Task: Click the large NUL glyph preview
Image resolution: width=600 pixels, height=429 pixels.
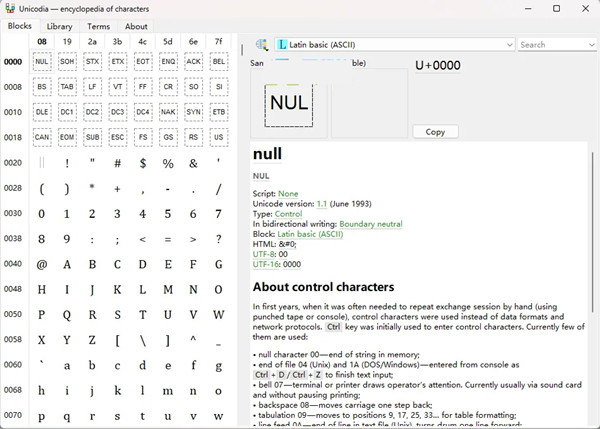Action: (289, 103)
